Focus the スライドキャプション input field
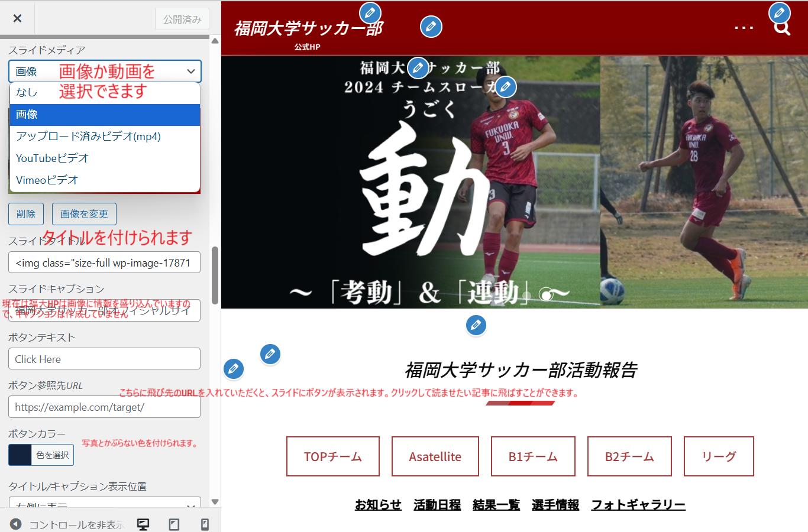 104,310
